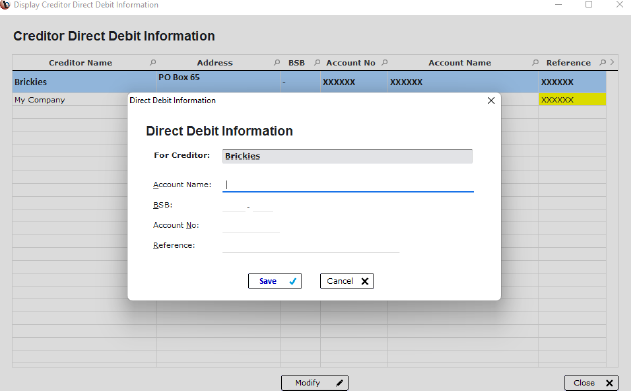Viewport: 631px width, 391px height.
Task: Click the Reference input field in dialog
Action: tap(311, 246)
